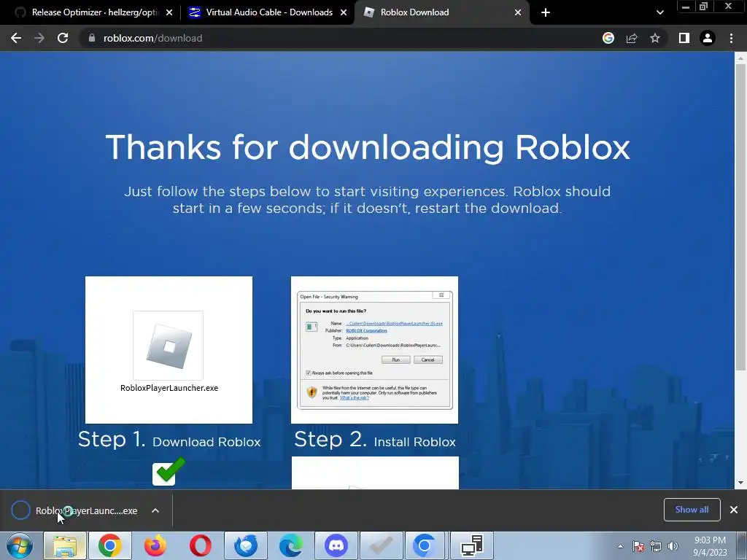Image resolution: width=747 pixels, height=560 pixels.
Task: Open the Chromium taskbar icon
Action: click(x=424, y=545)
